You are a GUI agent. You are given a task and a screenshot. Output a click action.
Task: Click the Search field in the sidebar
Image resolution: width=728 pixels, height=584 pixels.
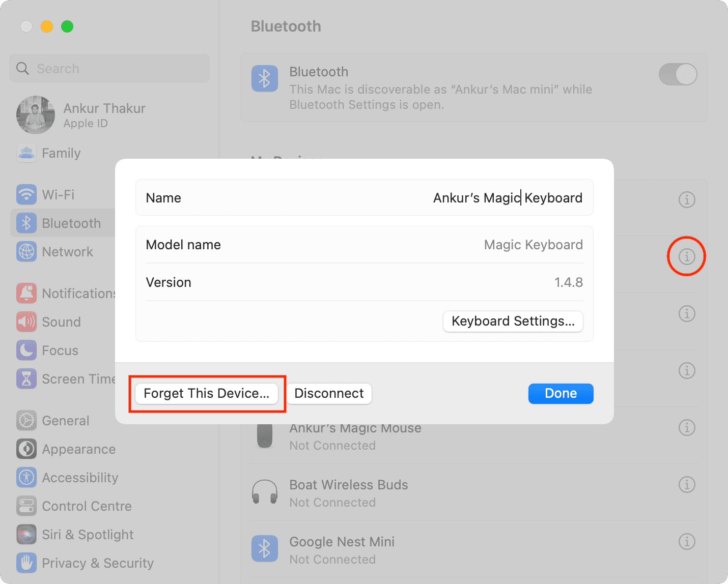pos(109,68)
